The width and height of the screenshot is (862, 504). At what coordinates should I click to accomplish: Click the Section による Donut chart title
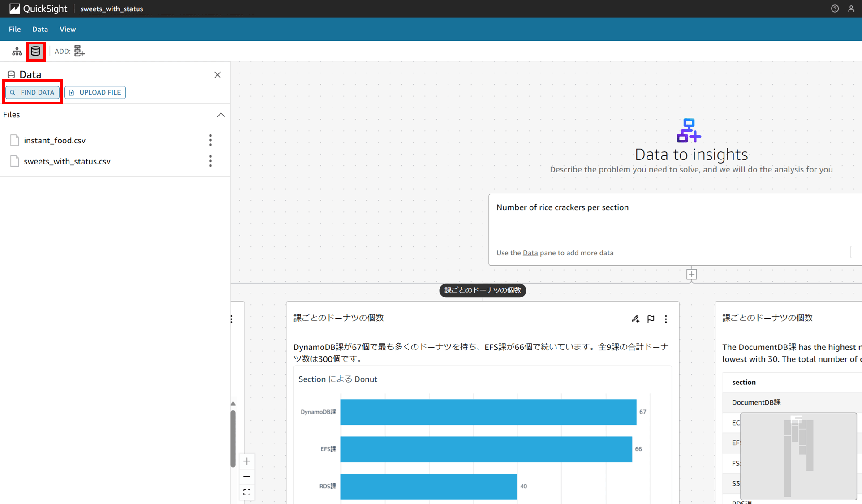point(338,379)
